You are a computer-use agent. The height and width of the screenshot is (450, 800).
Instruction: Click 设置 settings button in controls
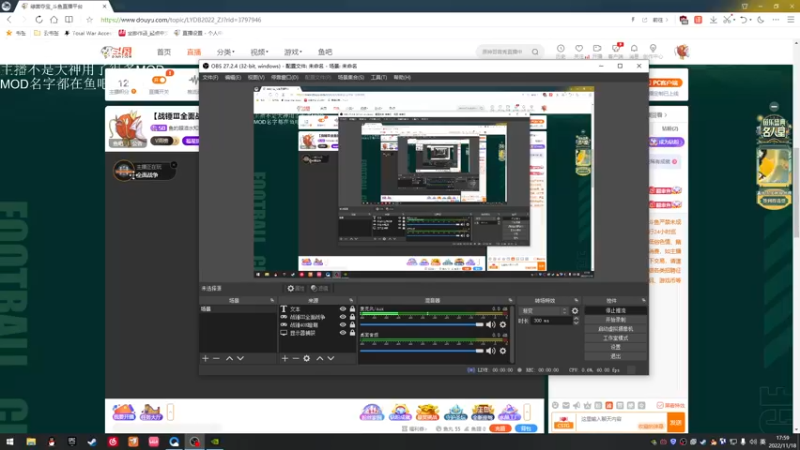pyautogui.click(x=615, y=347)
